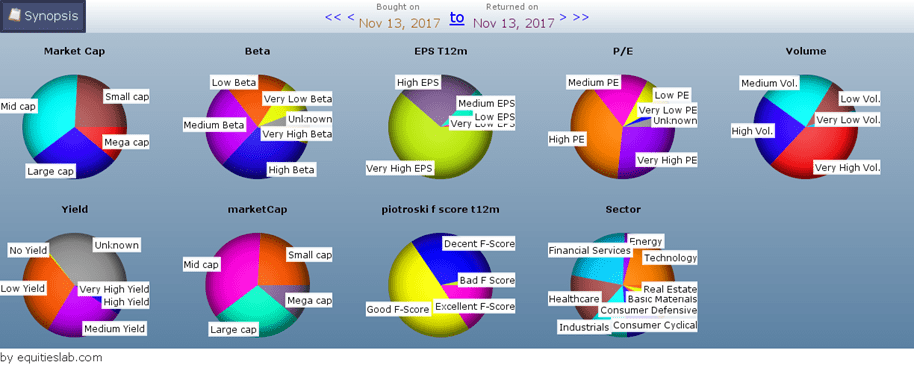
Task: Select the Decent F-Score label
Action: [x=479, y=244]
